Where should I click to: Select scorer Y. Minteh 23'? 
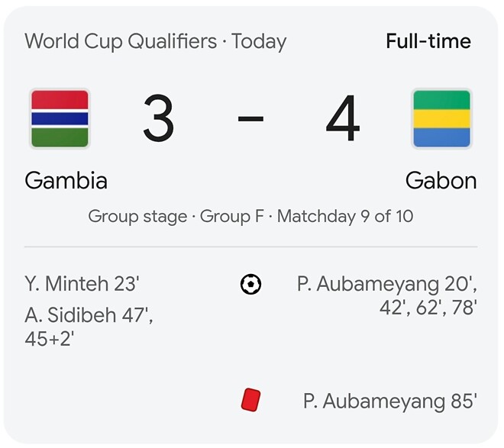pos(82,285)
